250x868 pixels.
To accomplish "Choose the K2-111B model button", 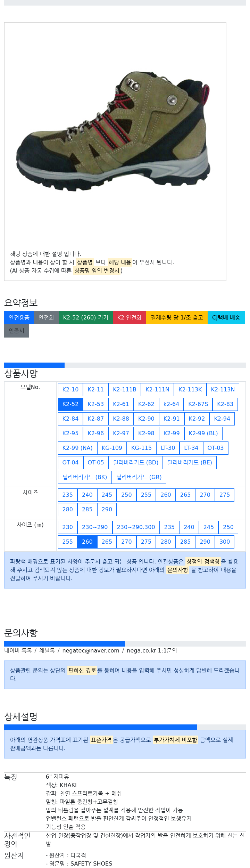I will [125, 389].
